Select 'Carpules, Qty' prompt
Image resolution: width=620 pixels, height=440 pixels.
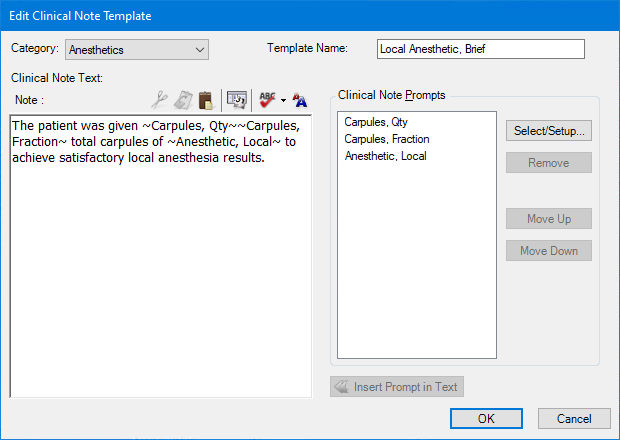(376, 122)
